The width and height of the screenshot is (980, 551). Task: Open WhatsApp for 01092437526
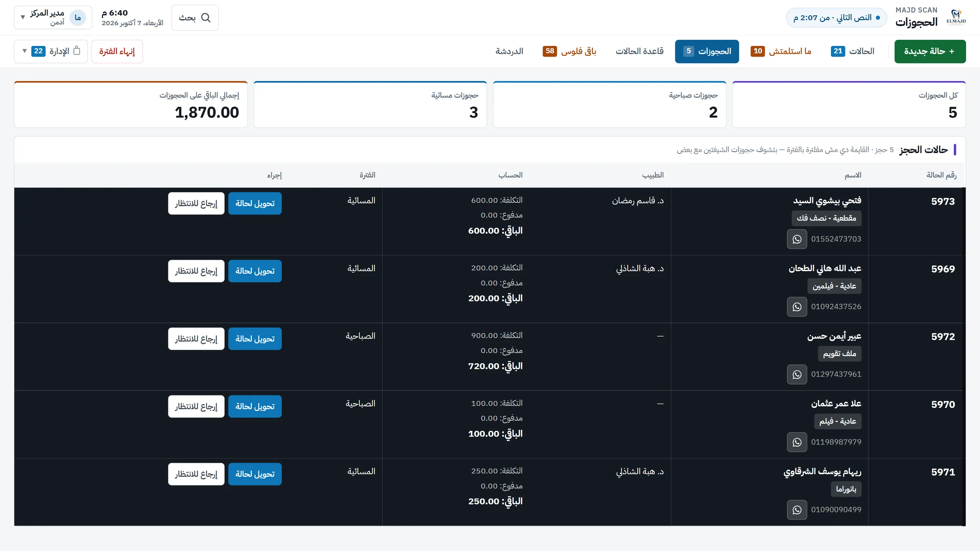[797, 307]
